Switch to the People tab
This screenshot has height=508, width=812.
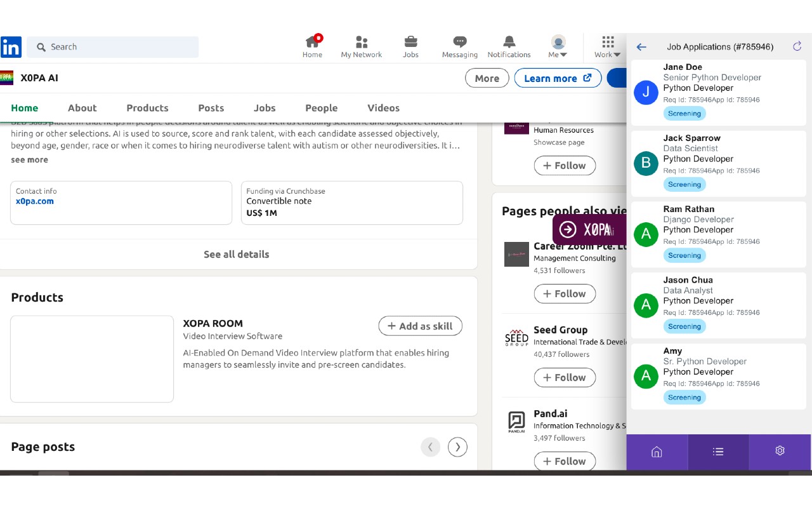click(x=322, y=108)
